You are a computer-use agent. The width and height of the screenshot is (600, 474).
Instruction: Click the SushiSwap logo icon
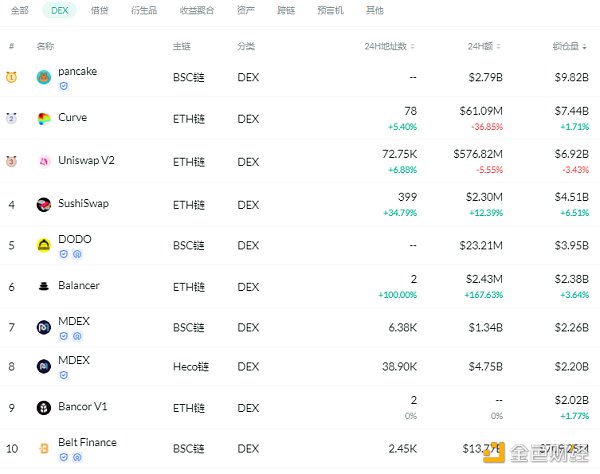coord(44,204)
